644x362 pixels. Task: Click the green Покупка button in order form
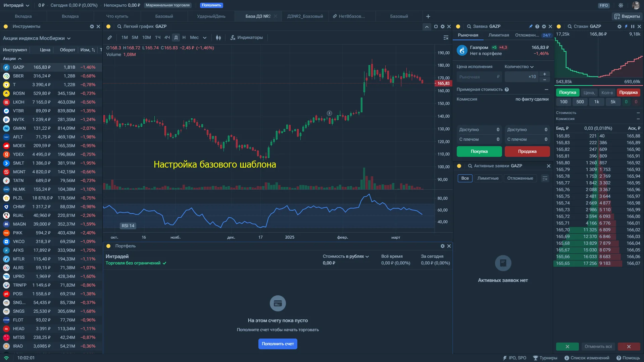coord(479,152)
